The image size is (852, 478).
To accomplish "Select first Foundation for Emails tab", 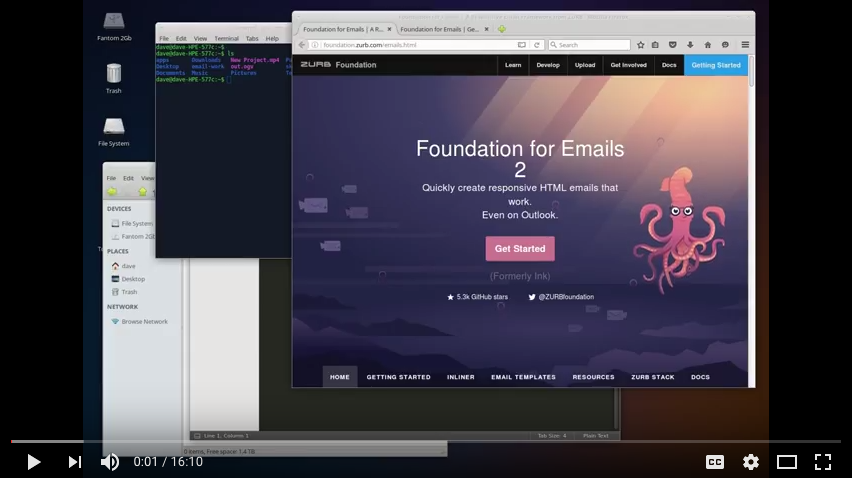I will 343,29.
